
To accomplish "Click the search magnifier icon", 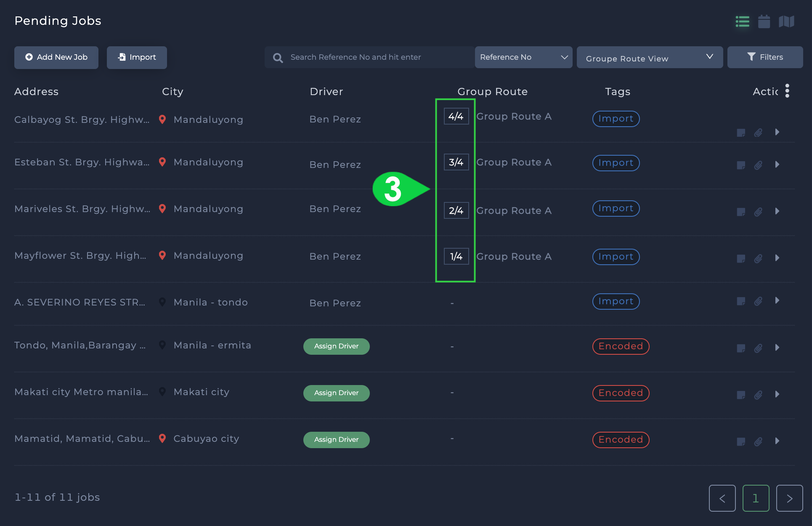I will click(278, 58).
